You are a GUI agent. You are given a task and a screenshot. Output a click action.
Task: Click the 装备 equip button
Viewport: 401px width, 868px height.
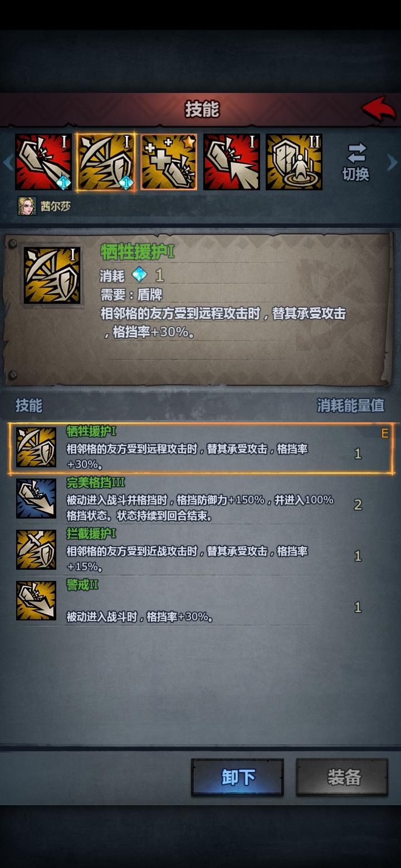tap(343, 777)
